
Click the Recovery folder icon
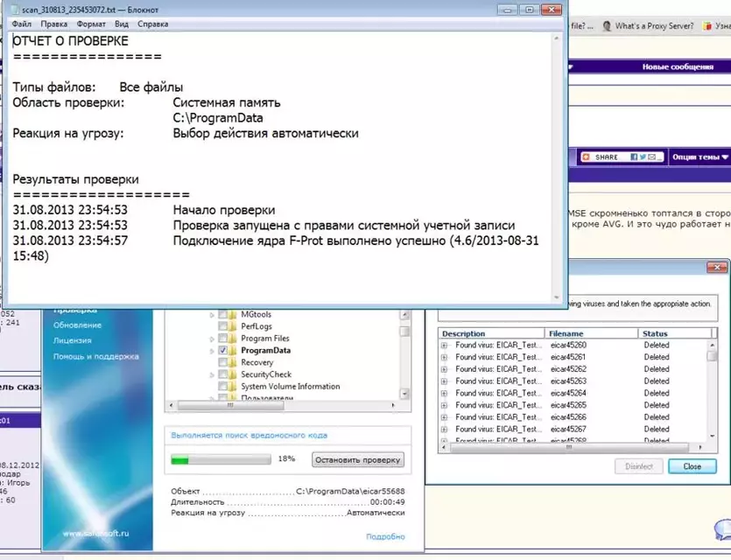[x=233, y=362]
